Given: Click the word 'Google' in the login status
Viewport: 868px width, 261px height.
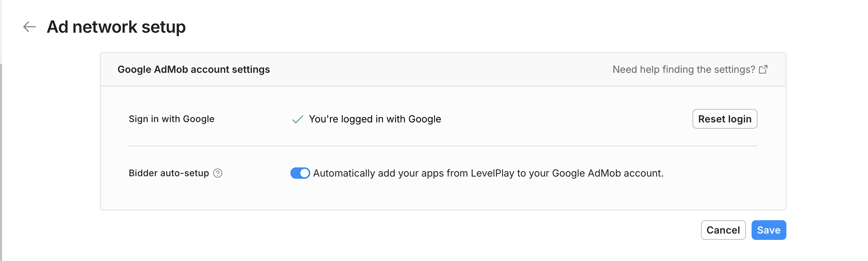Looking at the screenshot, I should click(x=425, y=119).
